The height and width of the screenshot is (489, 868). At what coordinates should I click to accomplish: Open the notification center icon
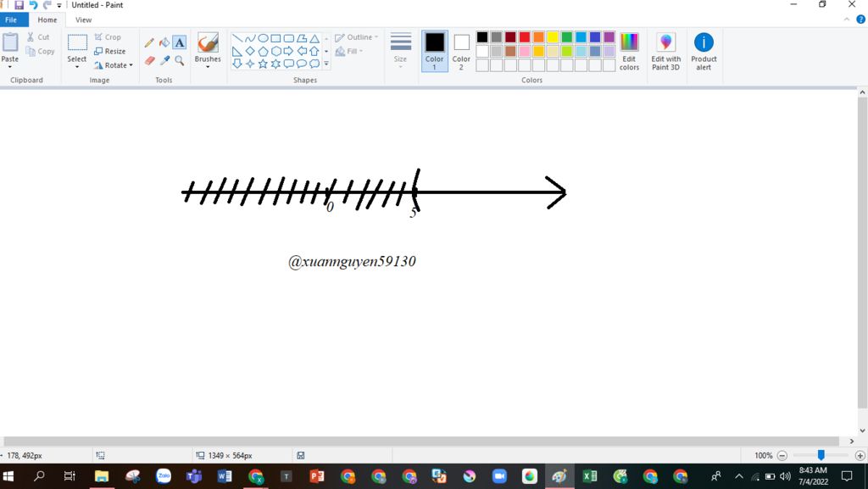847,475
